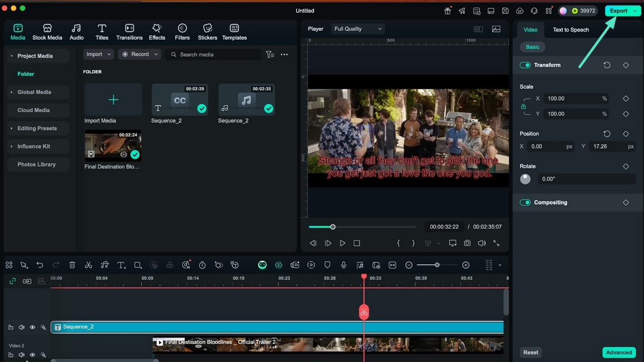Viewport: 644px width, 362px height.
Task: Go to the Effects tab
Action: 157,32
